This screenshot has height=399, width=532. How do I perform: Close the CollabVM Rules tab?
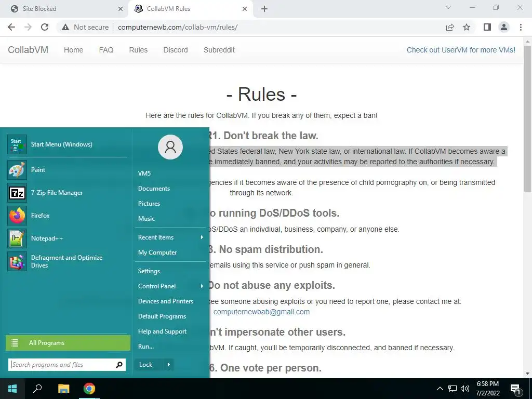(245, 9)
